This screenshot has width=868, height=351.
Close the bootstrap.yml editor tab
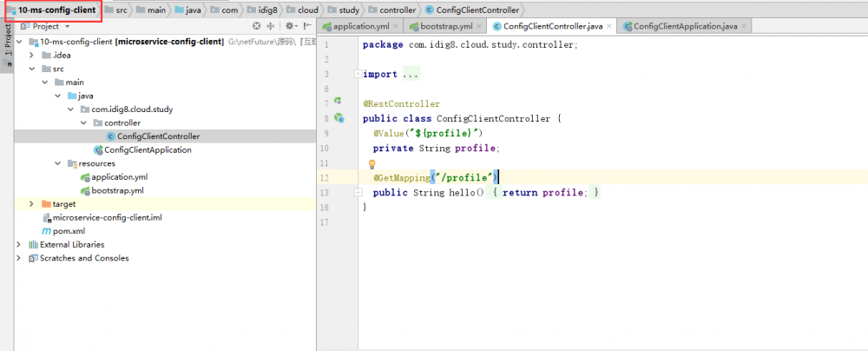coord(478,26)
